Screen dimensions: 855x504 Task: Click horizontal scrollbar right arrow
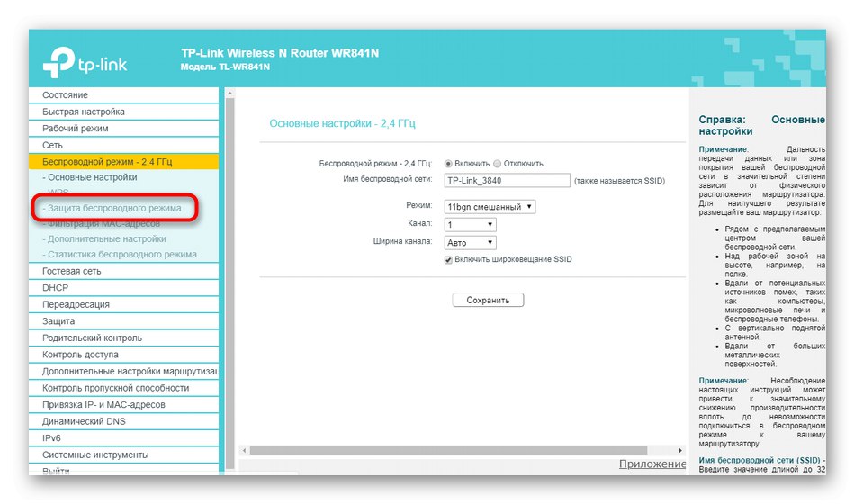pos(680,451)
